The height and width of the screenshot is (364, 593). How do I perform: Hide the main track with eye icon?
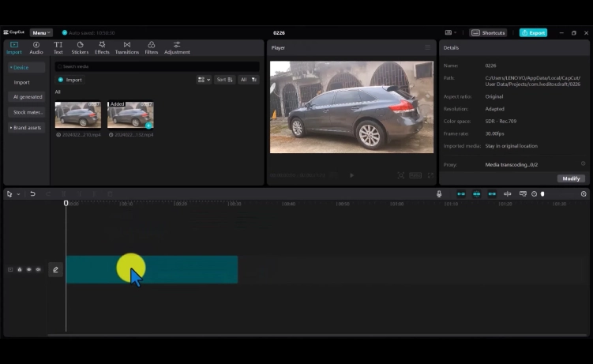28,269
